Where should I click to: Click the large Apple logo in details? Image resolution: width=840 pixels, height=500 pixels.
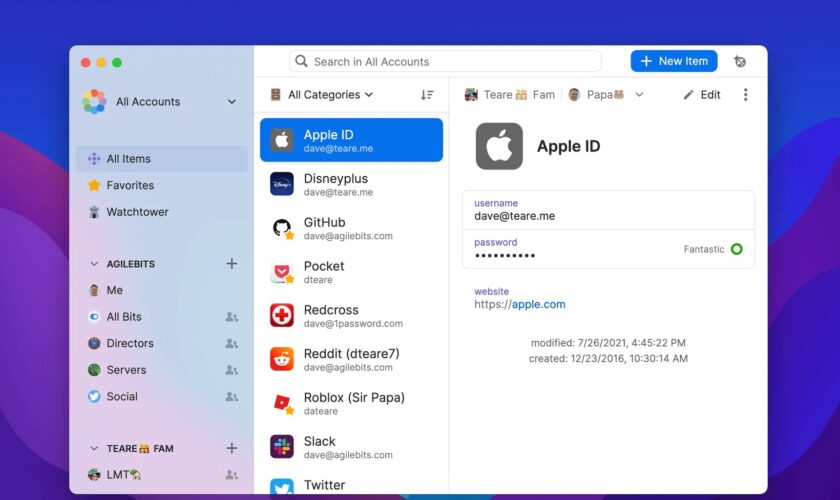499,146
